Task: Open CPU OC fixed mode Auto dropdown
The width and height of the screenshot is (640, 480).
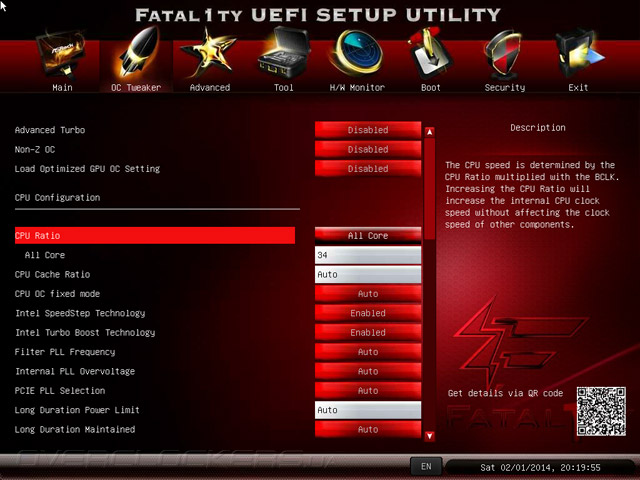Action: [368, 294]
